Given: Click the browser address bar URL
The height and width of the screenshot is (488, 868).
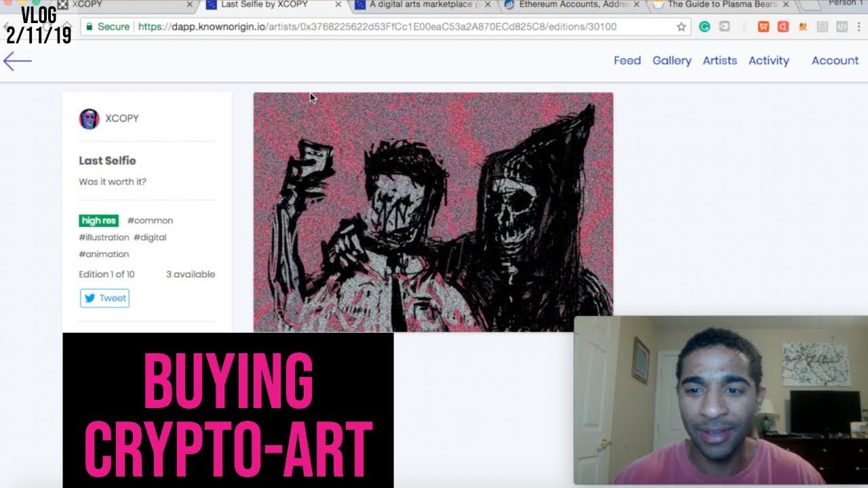Looking at the screenshot, I should [x=378, y=27].
